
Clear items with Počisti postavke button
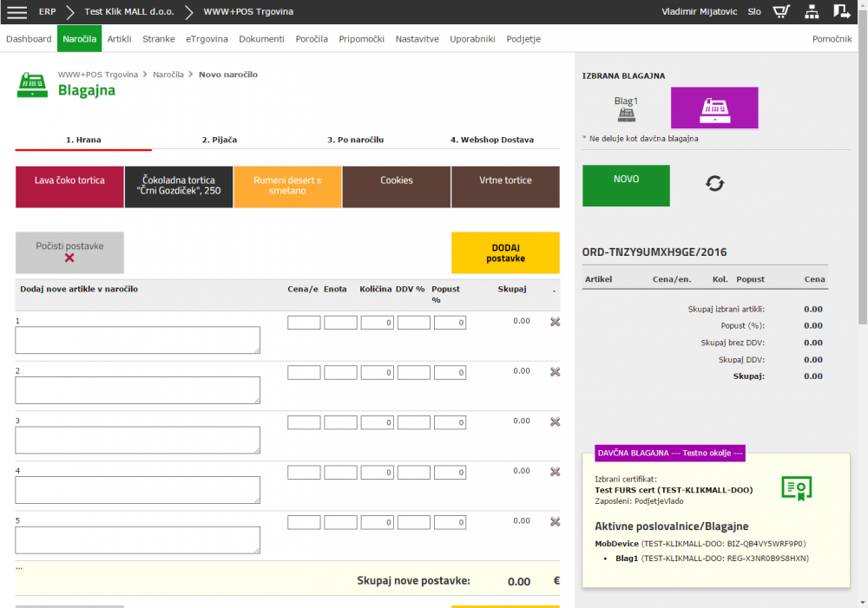pyautogui.click(x=69, y=252)
